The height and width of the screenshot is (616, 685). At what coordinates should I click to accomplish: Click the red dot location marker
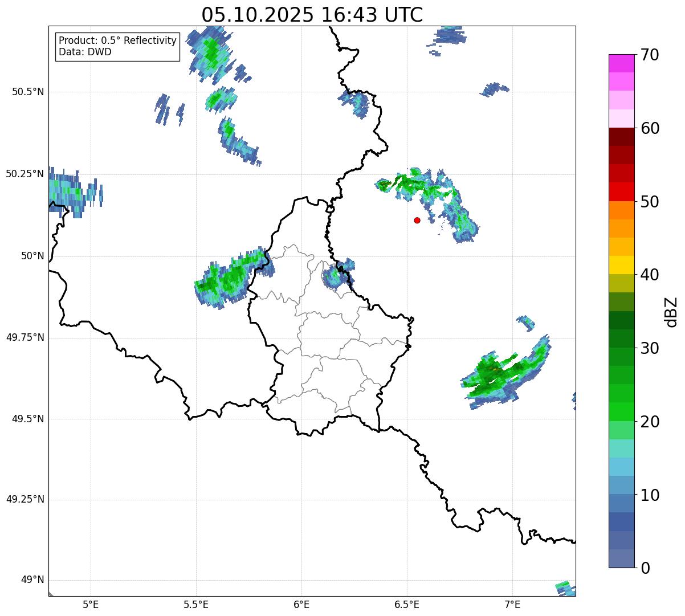click(x=417, y=220)
